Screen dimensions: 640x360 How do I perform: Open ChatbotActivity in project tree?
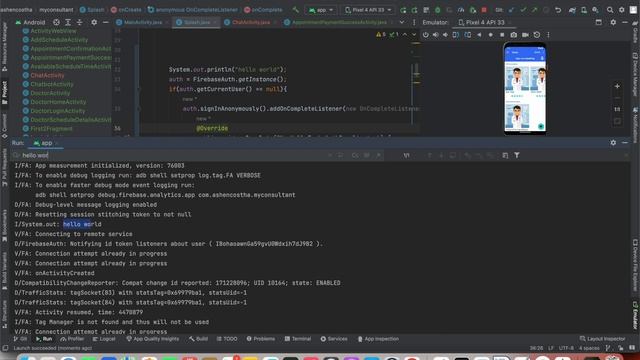[x=52, y=84]
